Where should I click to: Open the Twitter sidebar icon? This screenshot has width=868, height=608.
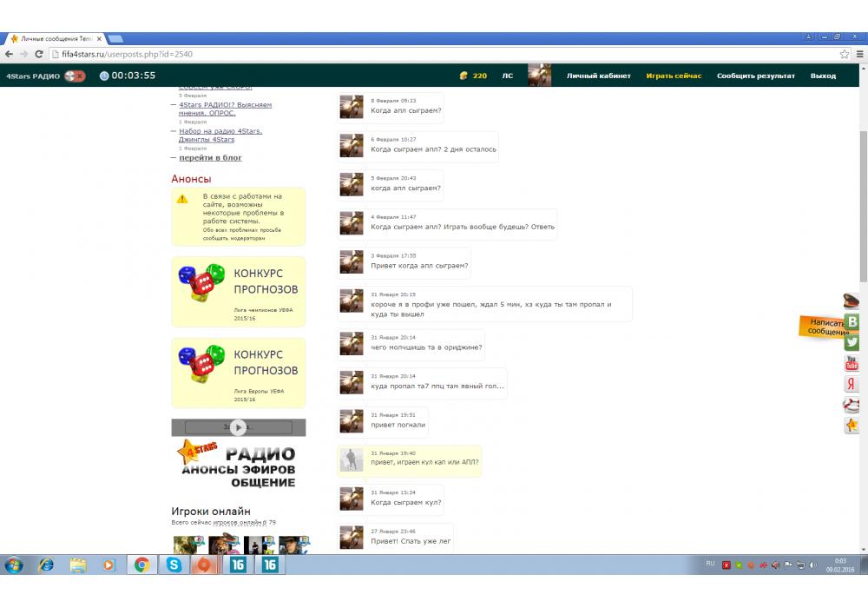click(x=852, y=342)
